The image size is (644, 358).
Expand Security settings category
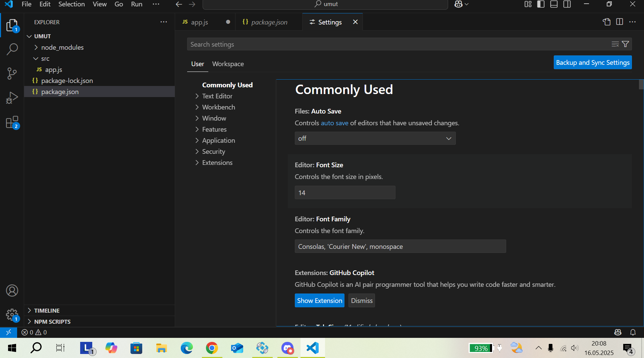213,151
